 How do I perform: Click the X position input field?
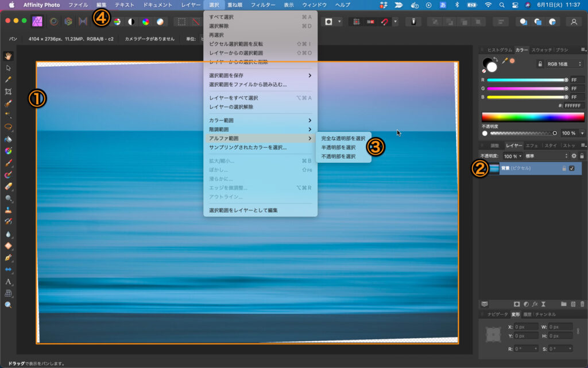point(527,327)
